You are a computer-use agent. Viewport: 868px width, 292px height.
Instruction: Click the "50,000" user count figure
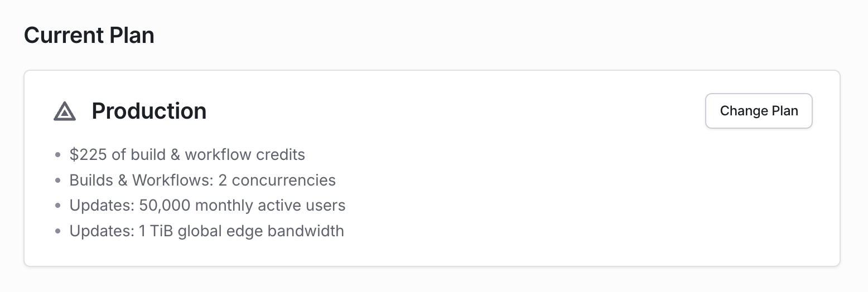pyautogui.click(x=165, y=206)
